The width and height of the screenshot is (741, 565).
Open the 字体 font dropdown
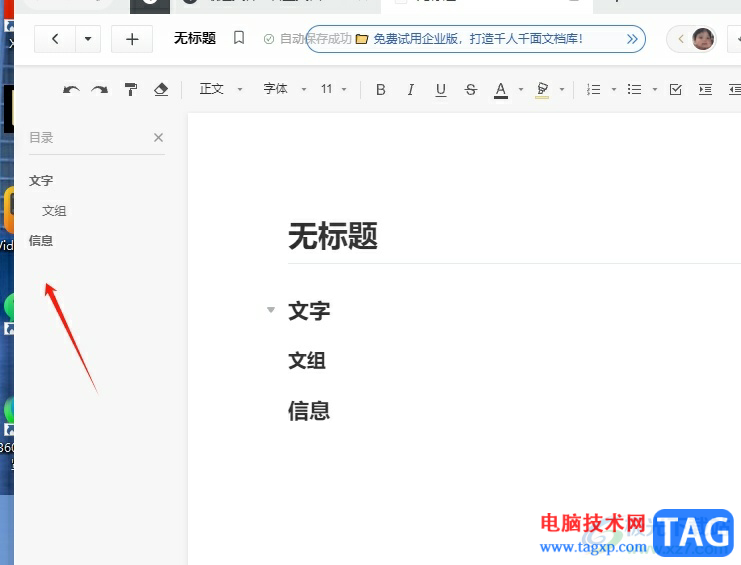[285, 89]
